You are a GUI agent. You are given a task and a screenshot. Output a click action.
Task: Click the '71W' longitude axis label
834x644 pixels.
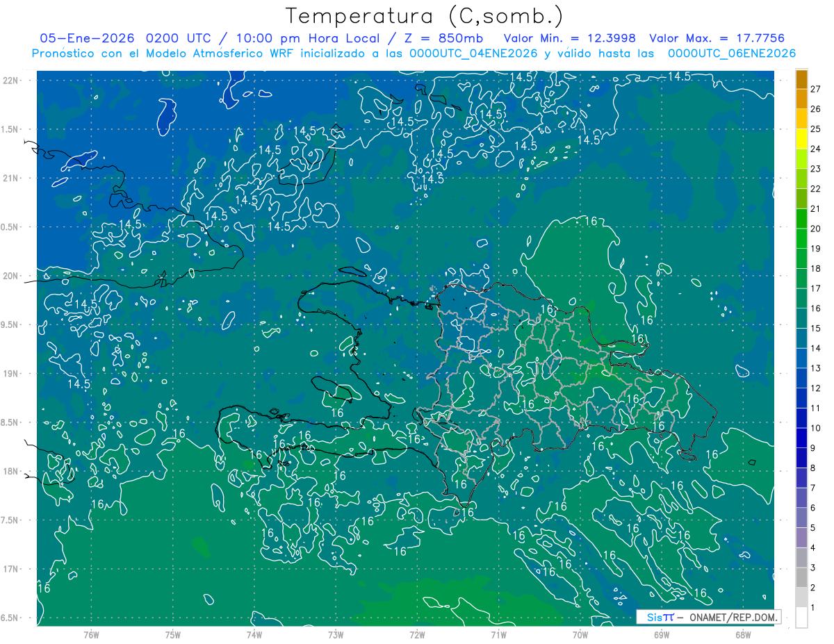(x=498, y=634)
